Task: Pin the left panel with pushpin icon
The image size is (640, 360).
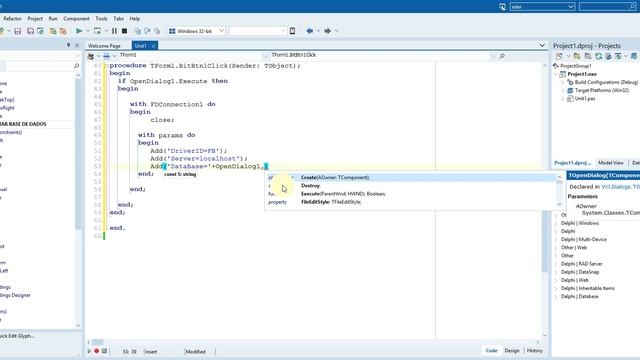Action: point(68,45)
